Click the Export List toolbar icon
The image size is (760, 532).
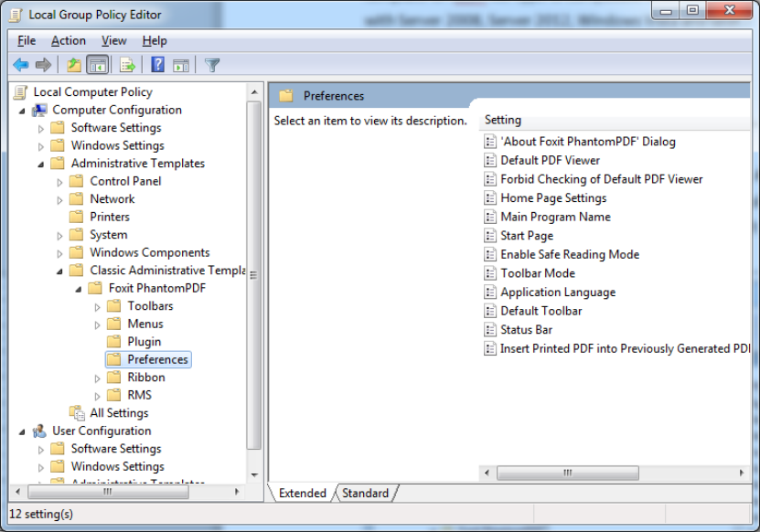click(127, 64)
